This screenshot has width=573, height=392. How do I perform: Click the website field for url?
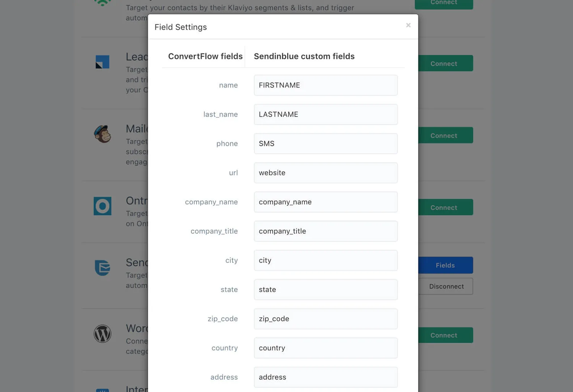tap(326, 173)
